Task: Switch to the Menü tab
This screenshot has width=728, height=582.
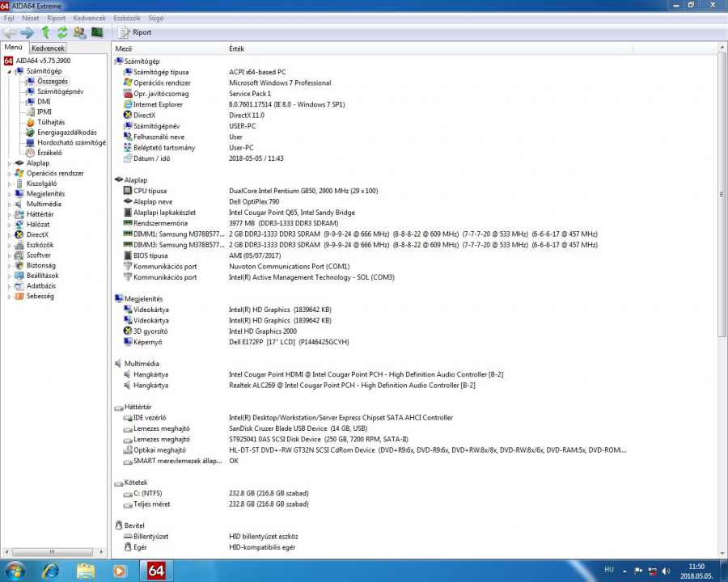Action: 14,48
